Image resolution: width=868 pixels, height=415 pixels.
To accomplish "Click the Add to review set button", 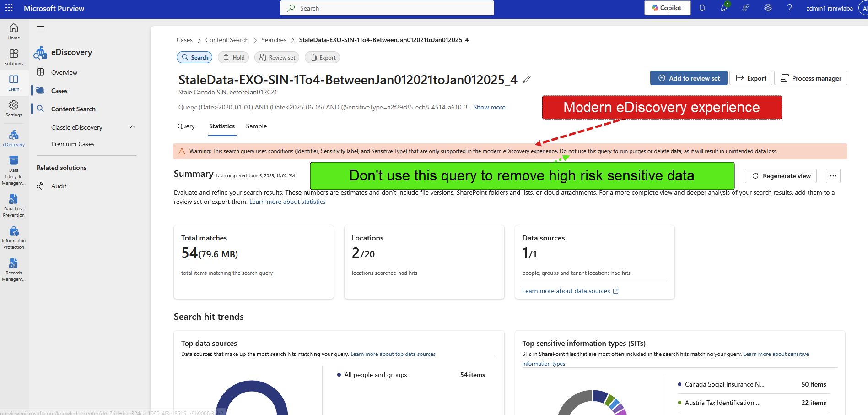I will 689,78.
